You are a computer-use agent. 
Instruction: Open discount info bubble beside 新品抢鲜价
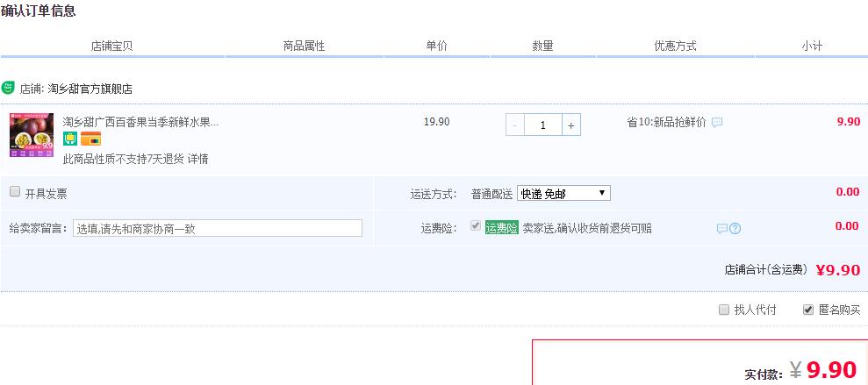point(717,123)
